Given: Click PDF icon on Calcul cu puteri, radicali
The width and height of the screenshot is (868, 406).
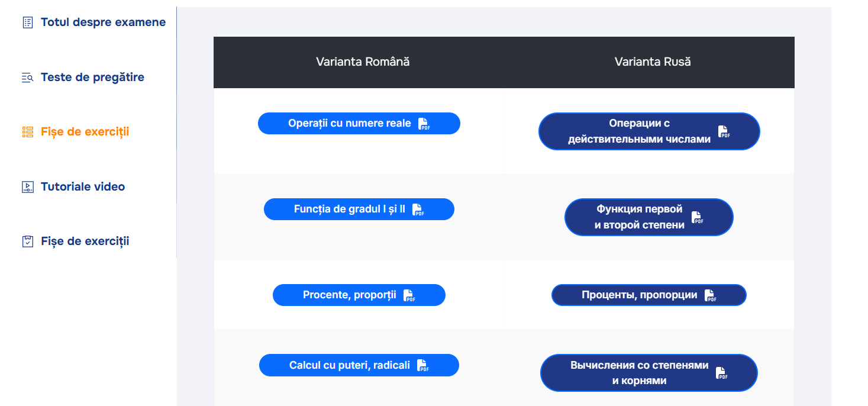Looking at the screenshot, I should tap(422, 365).
